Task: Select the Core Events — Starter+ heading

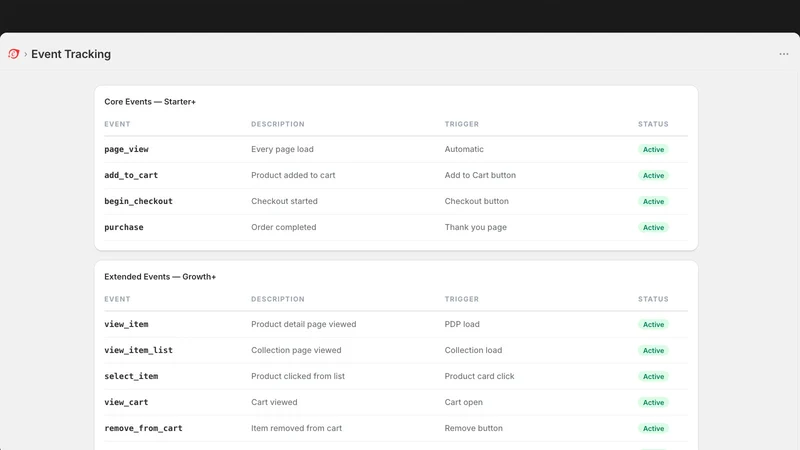Action: pyautogui.click(x=150, y=102)
